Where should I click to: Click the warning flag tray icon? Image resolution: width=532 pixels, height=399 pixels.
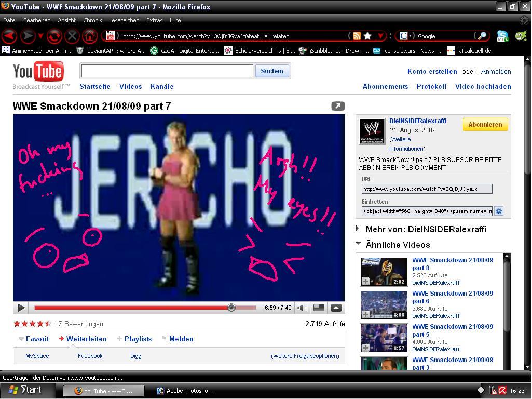pos(493,391)
